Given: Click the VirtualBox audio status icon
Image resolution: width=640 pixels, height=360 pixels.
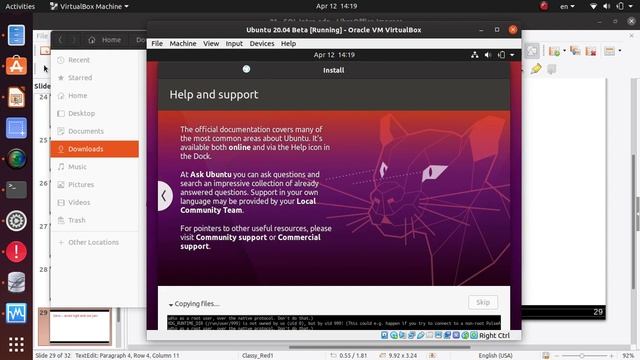Looking at the screenshot, I should (402, 335).
